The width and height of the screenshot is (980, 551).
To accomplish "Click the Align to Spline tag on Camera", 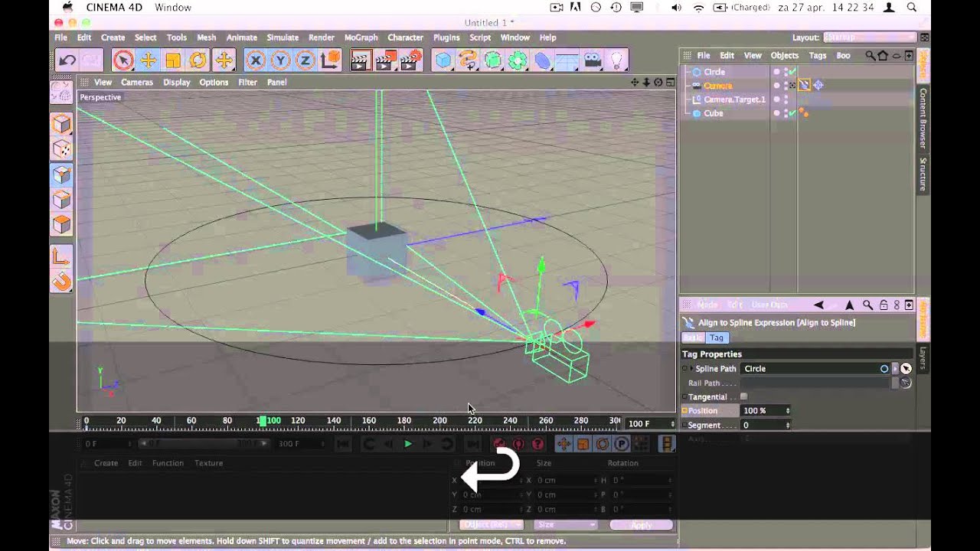I will 804,86.
